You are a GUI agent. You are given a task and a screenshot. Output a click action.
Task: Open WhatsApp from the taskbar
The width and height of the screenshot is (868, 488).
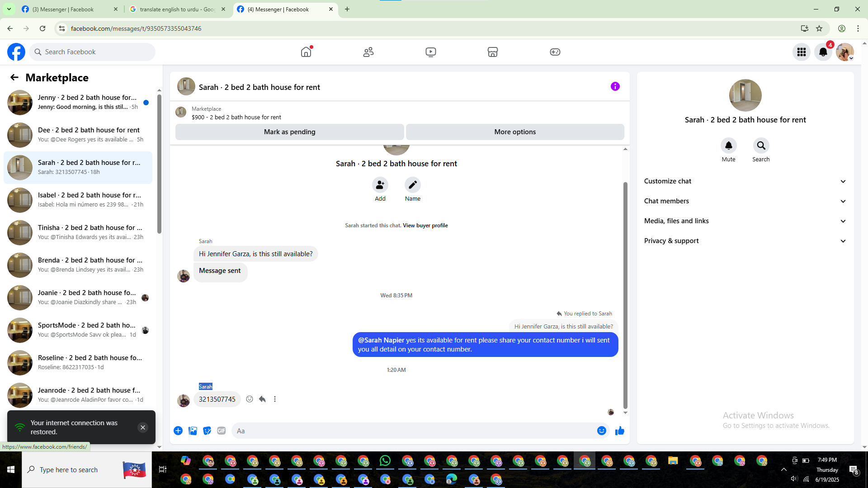(385, 461)
